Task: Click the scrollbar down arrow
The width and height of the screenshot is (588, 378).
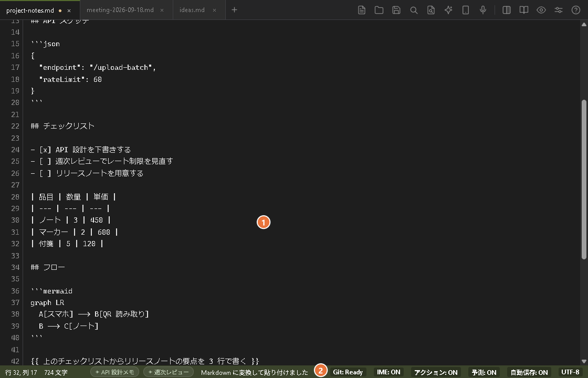Action: (x=584, y=362)
